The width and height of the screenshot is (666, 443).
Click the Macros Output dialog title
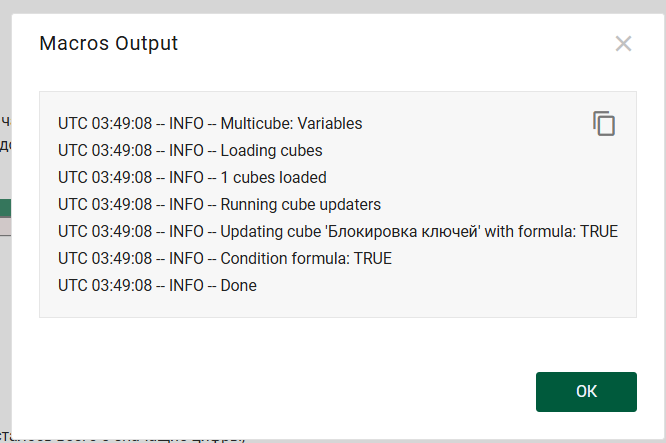point(108,44)
